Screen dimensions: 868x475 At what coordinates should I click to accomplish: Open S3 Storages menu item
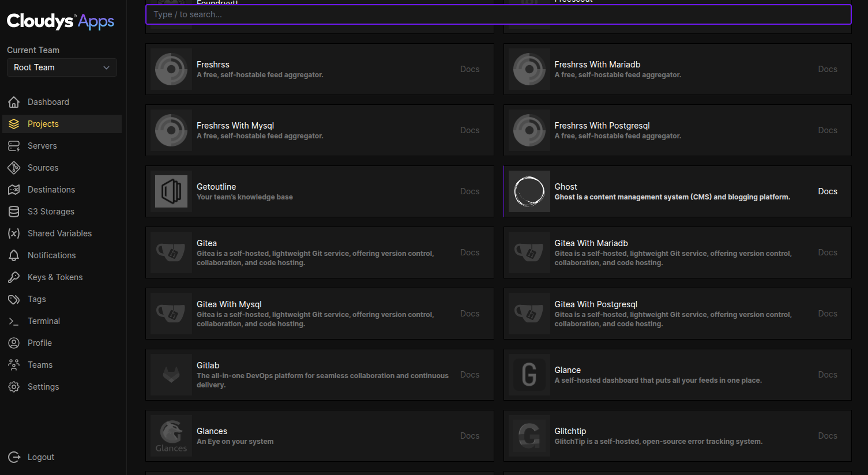click(x=62, y=212)
